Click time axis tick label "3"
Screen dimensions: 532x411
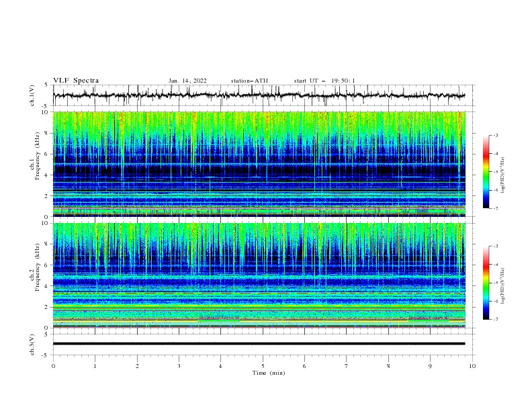tap(179, 366)
